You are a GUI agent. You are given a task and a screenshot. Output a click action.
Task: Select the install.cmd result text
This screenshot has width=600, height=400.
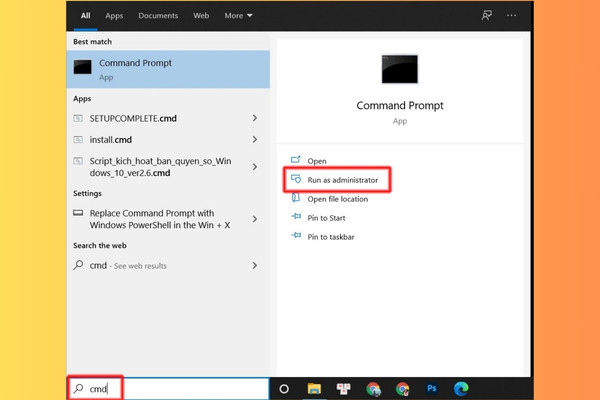coord(111,140)
